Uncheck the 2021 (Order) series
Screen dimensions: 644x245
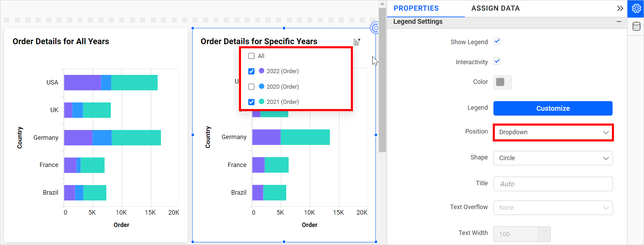coord(251,102)
